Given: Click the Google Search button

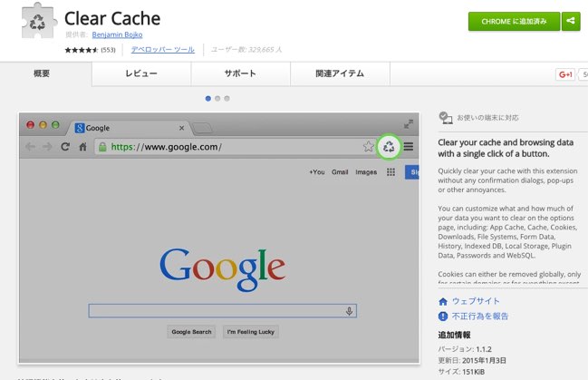Looking at the screenshot, I should coord(192,332).
